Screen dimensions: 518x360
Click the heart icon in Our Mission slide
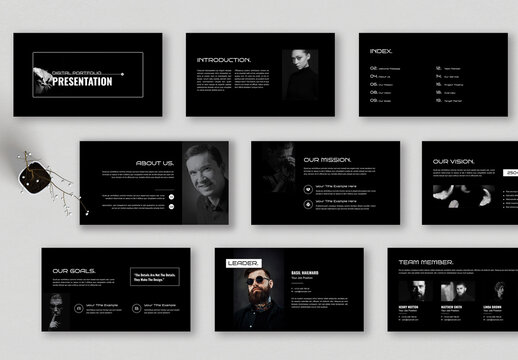click(308, 189)
